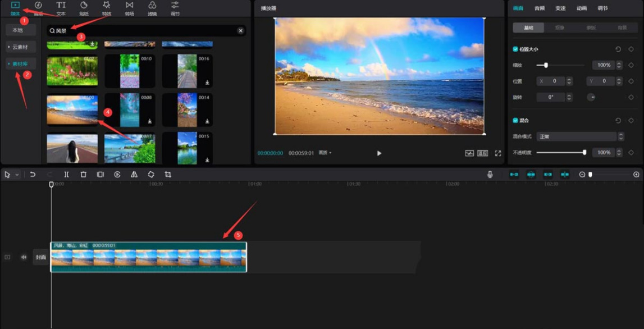Expand the 云素材 cloud materials section
The width and height of the screenshot is (644, 329).
(x=21, y=47)
